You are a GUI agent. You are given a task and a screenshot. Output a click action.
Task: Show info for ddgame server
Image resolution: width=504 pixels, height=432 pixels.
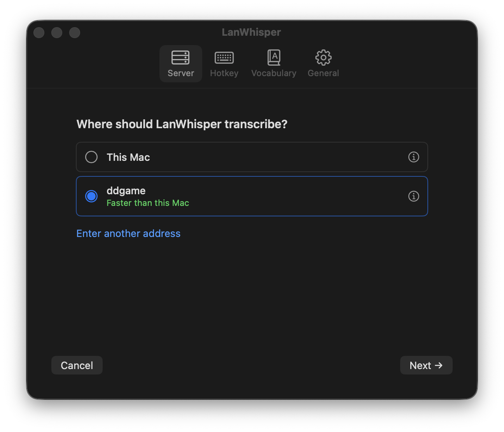click(413, 196)
